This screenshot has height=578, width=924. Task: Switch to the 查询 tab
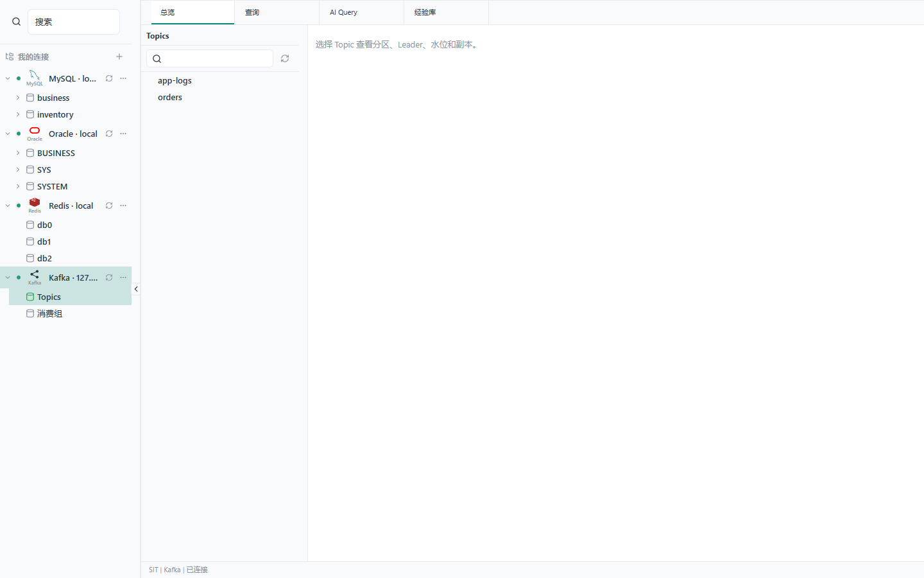pos(277,12)
